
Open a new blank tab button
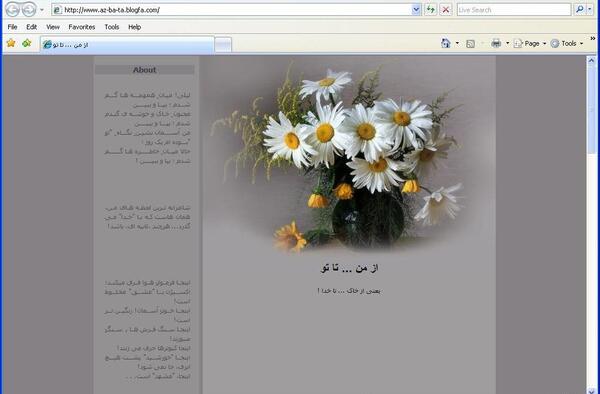(x=223, y=45)
